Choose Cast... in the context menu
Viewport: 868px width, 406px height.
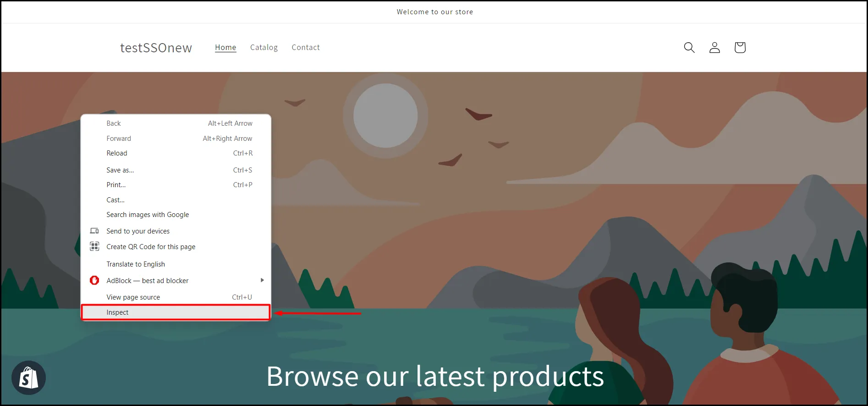(176, 200)
